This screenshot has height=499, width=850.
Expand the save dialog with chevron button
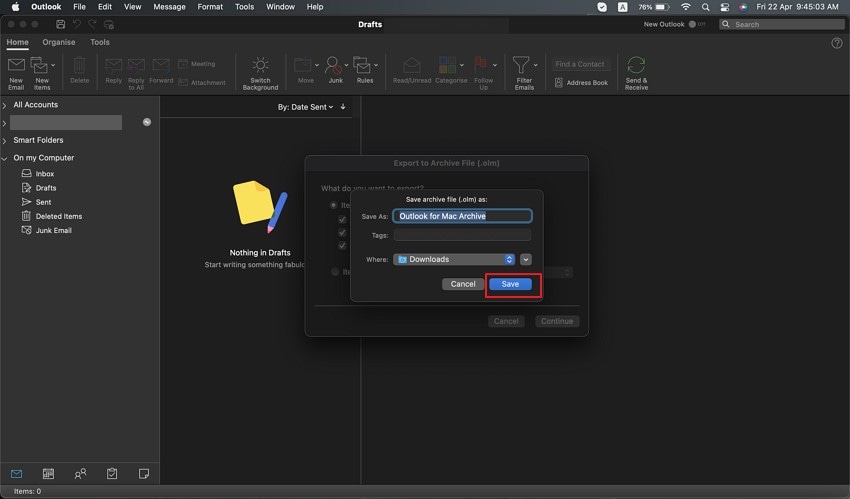526,260
